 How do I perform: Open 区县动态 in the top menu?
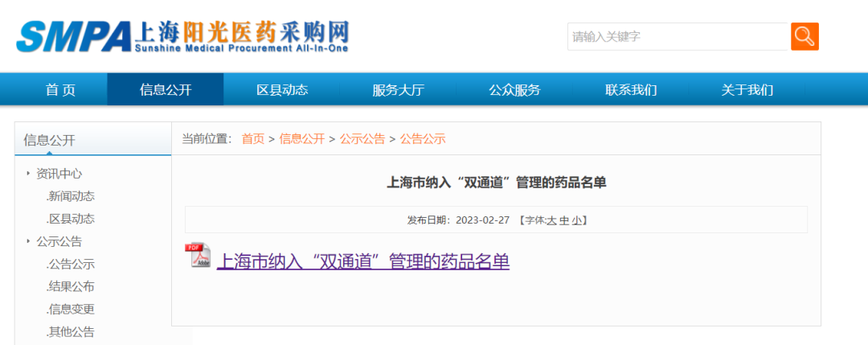point(282,90)
